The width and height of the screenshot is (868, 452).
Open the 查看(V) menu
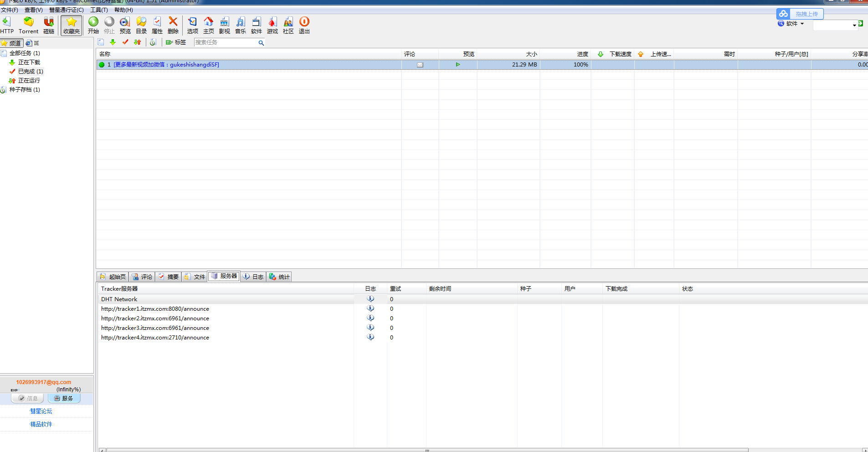tap(34, 10)
